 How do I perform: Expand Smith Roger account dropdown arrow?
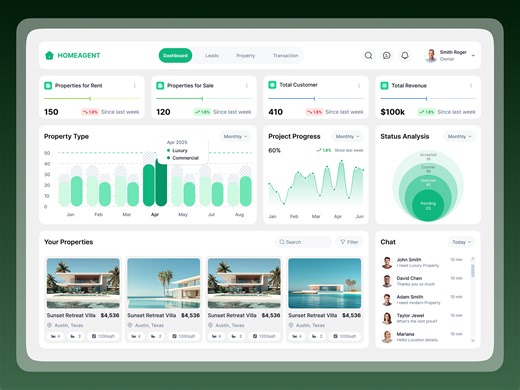[x=473, y=56]
